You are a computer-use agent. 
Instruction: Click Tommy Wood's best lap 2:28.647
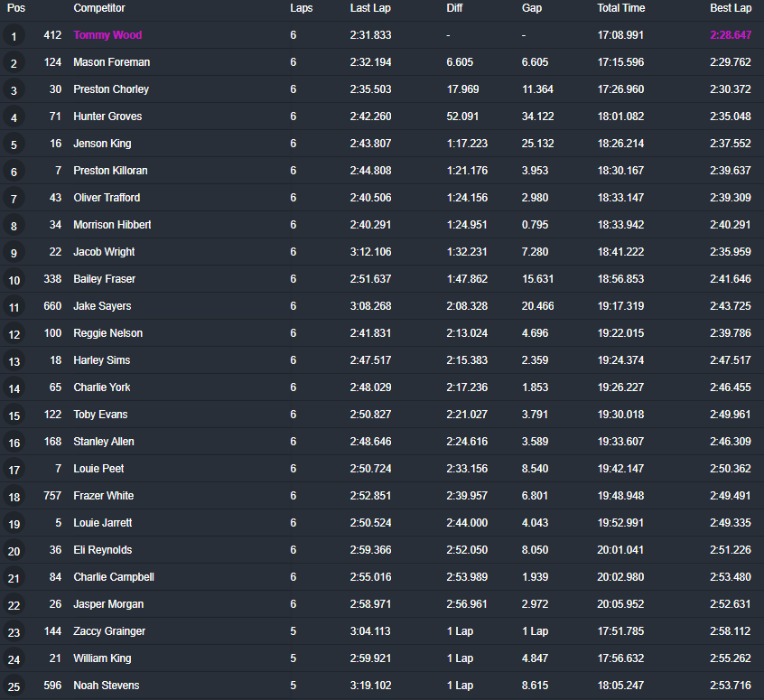point(730,35)
